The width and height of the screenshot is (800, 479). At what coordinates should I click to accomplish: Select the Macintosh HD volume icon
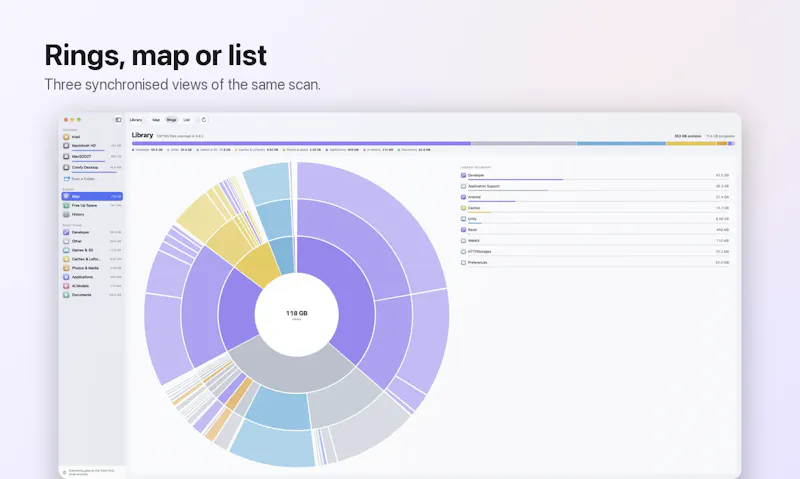point(66,146)
